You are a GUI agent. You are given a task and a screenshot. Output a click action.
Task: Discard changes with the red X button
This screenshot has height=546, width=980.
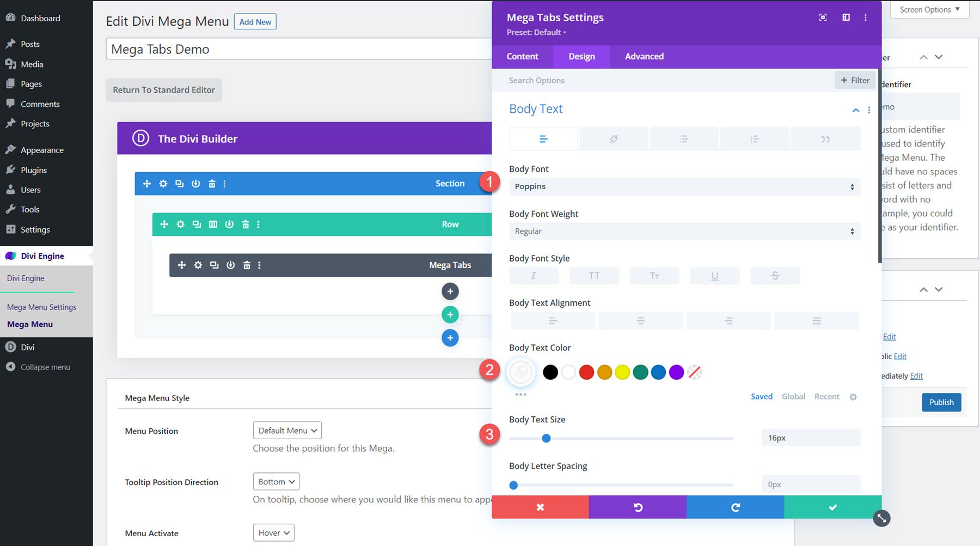click(x=540, y=507)
